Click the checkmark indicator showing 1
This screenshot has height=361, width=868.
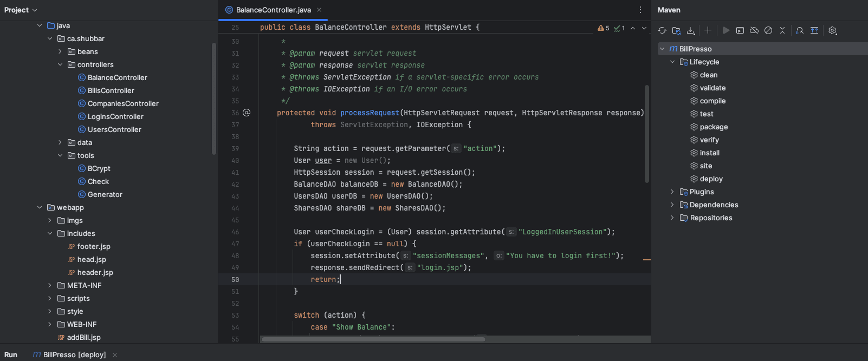tap(619, 28)
